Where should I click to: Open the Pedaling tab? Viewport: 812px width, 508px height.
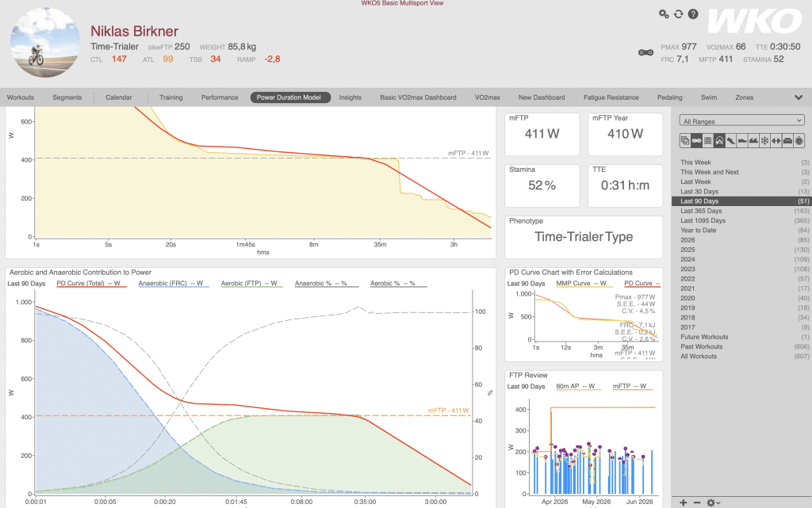pyautogui.click(x=669, y=97)
